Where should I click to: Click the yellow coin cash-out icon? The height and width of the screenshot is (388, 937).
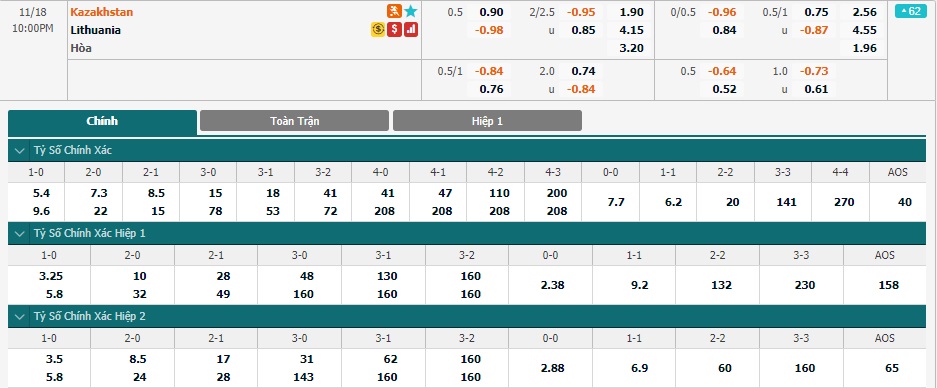pyautogui.click(x=378, y=30)
